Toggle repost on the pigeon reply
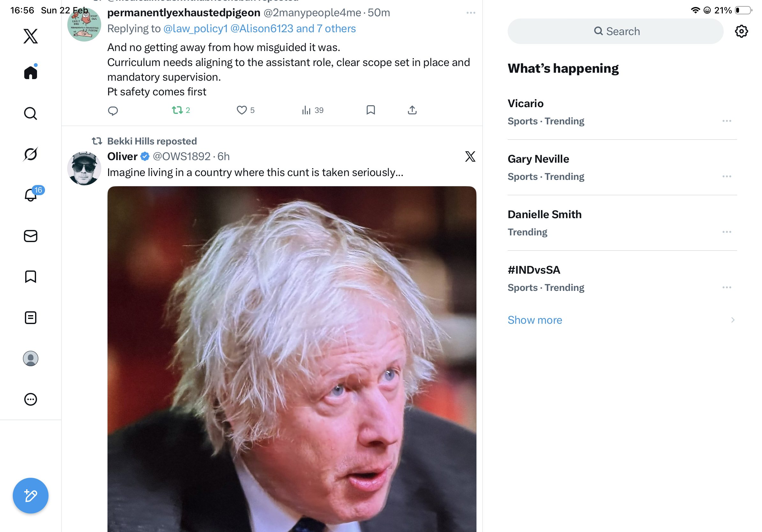The width and height of the screenshot is (762, 532). point(177,110)
